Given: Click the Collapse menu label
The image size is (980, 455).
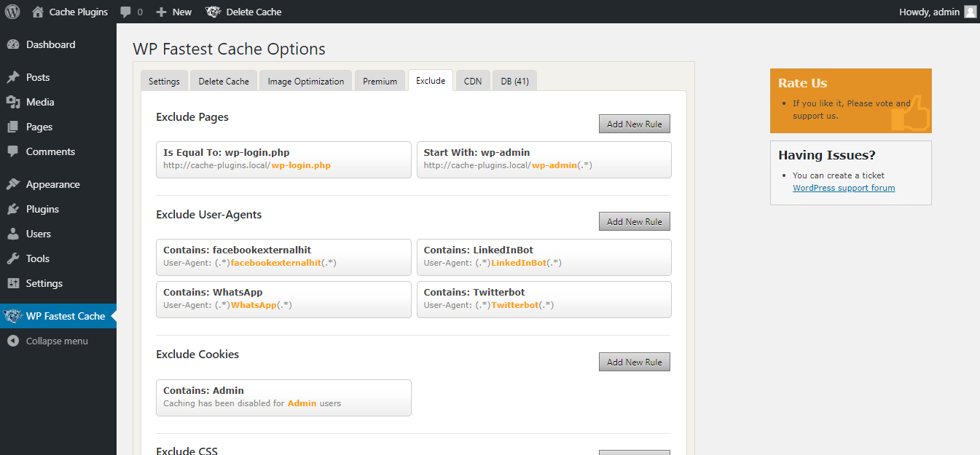Looking at the screenshot, I should point(57,341).
